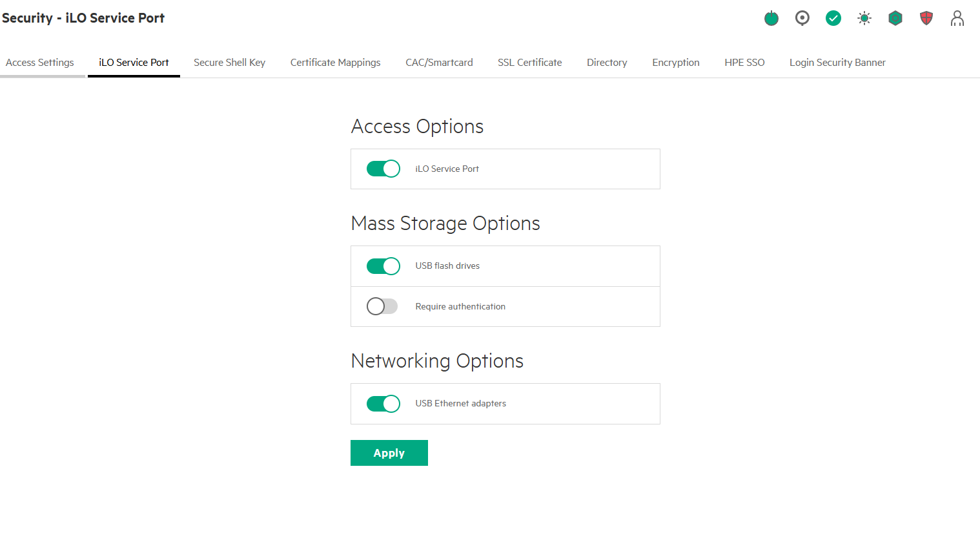
Task: Open the green system health checkmark icon
Action: (x=833, y=18)
